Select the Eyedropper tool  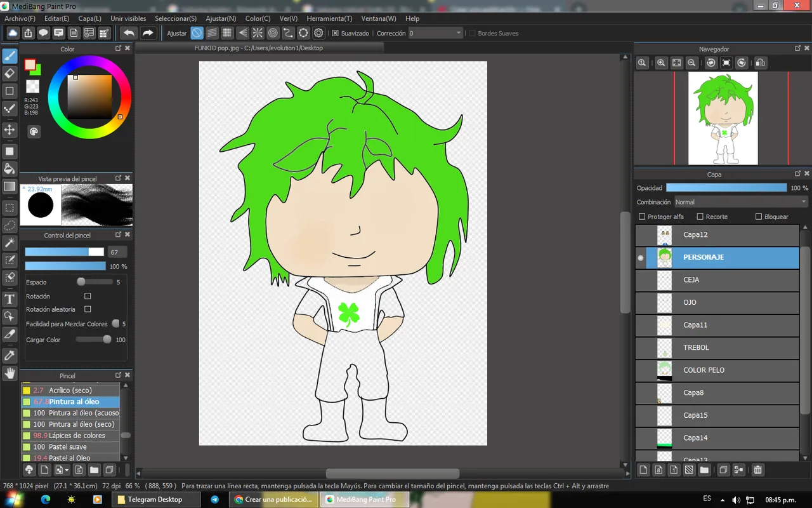(10, 356)
